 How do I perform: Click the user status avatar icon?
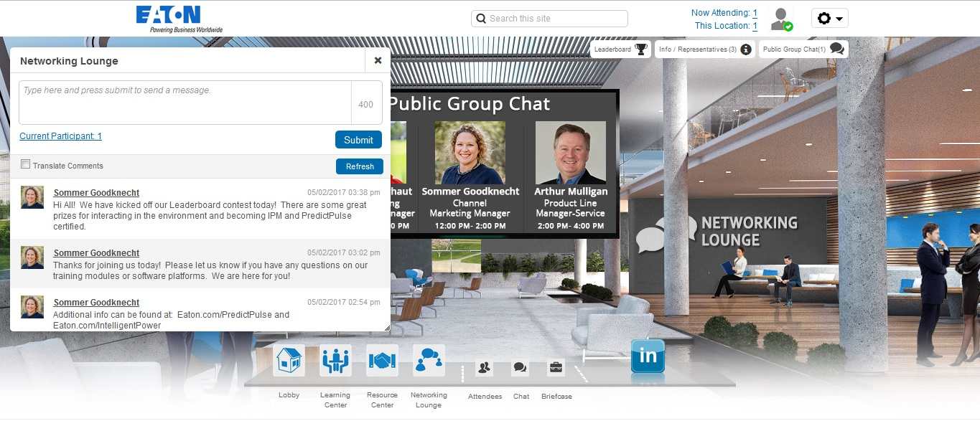780,19
